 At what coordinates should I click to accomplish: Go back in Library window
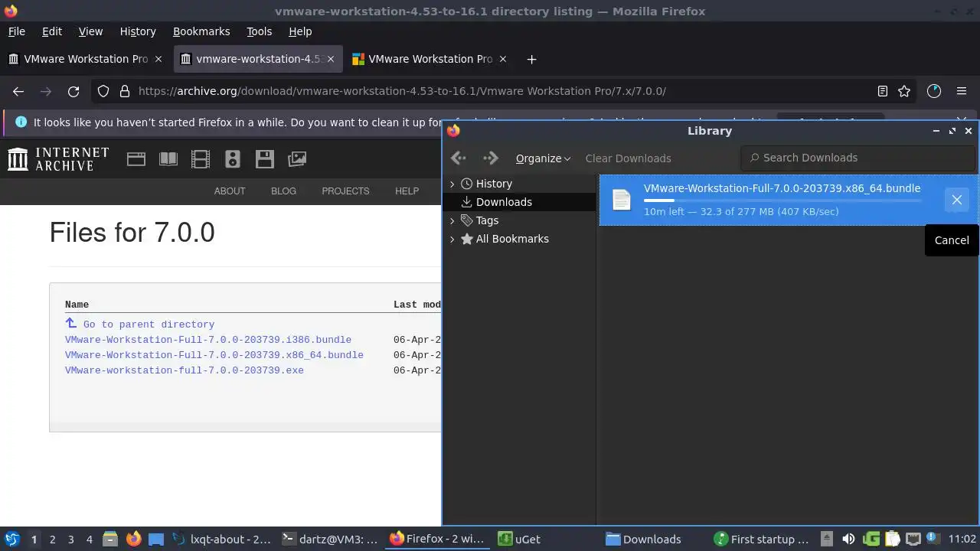pyautogui.click(x=459, y=158)
